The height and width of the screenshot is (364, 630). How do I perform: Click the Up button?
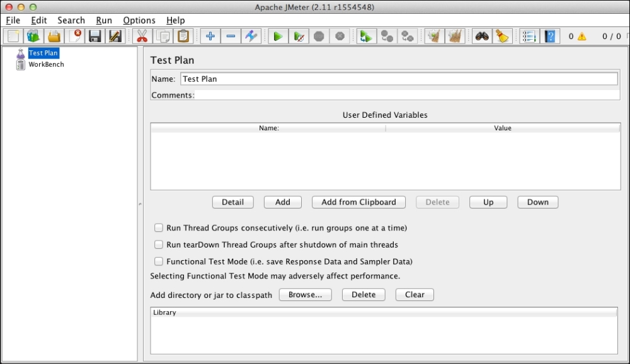pyautogui.click(x=488, y=202)
